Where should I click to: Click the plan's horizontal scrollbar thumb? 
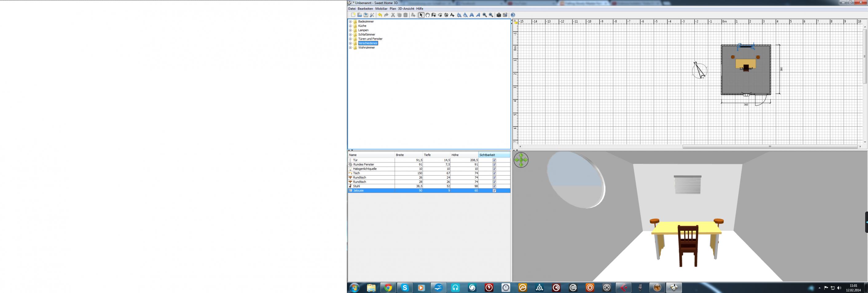coord(770,147)
